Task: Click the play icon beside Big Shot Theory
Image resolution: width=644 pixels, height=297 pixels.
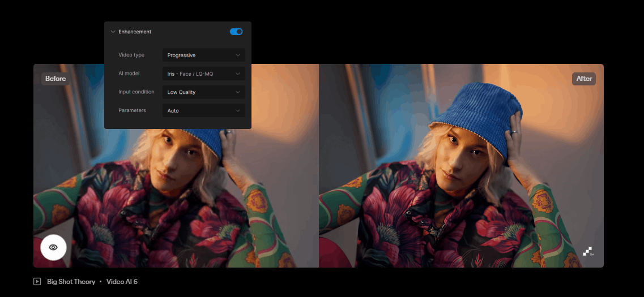Action: [x=37, y=281]
